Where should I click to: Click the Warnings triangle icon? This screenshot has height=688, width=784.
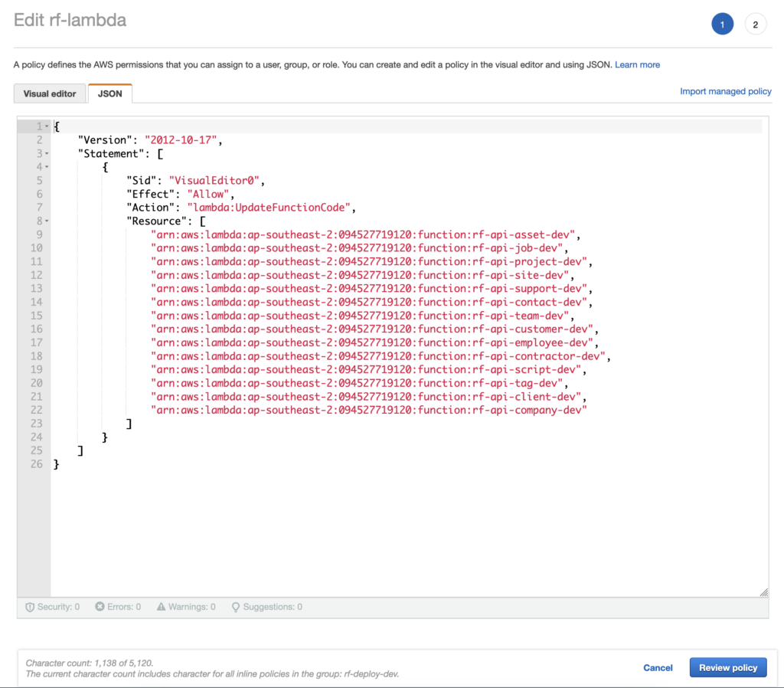161,607
